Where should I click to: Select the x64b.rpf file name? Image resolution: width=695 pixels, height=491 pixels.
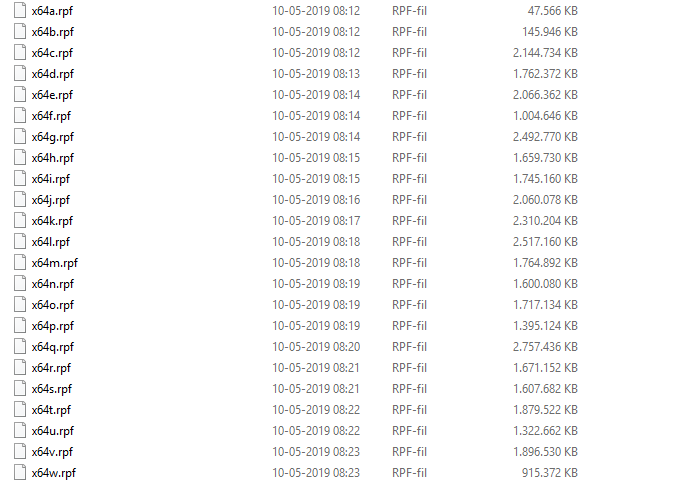(53, 32)
